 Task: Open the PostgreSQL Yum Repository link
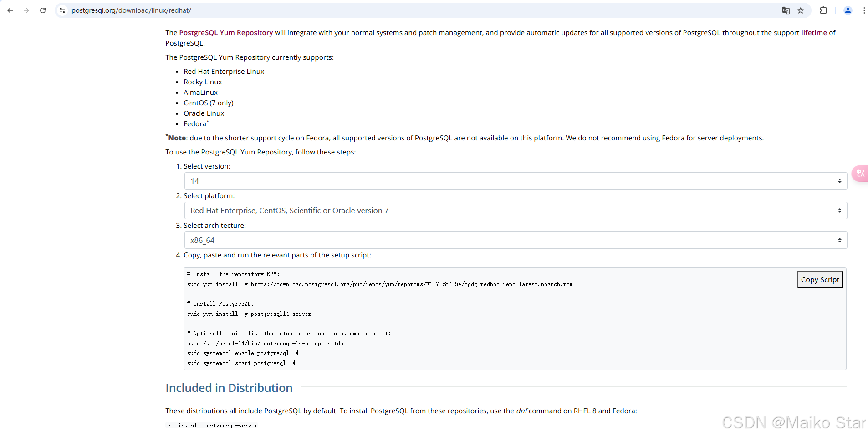(225, 32)
